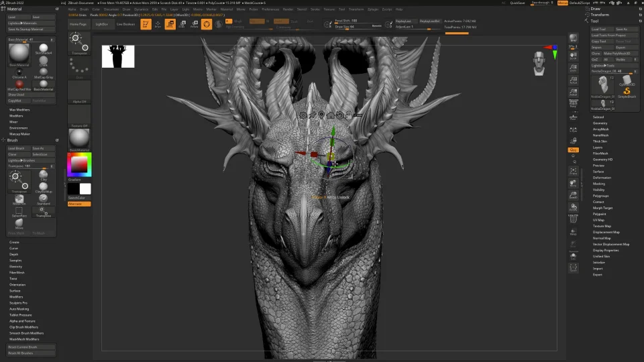Click the gizmo home icon
644x362 pixels.
click(331, 115)
